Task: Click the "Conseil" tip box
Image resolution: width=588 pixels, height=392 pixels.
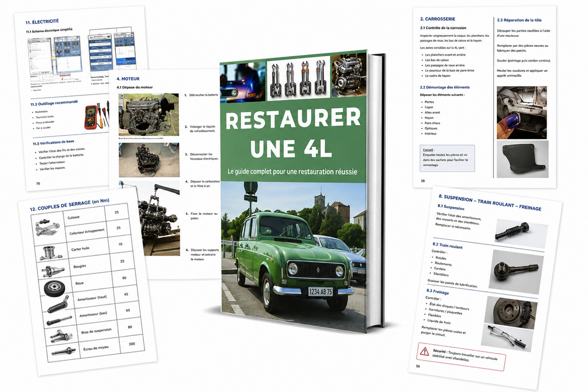Action: [447, 158]
